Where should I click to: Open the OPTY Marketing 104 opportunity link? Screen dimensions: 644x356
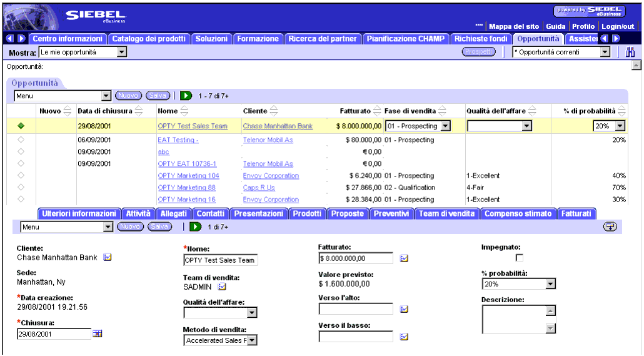click(x=189, y=176)
